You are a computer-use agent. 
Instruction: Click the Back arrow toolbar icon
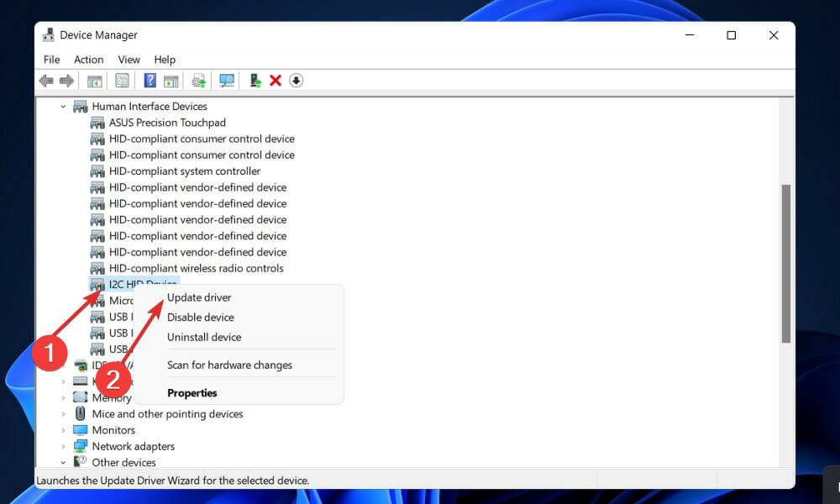coord(46,81)
